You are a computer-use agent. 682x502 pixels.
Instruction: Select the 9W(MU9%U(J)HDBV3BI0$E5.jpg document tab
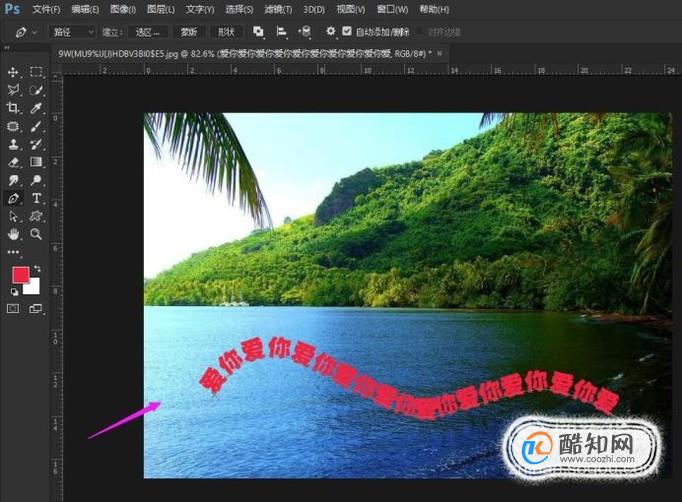[244, 54]
